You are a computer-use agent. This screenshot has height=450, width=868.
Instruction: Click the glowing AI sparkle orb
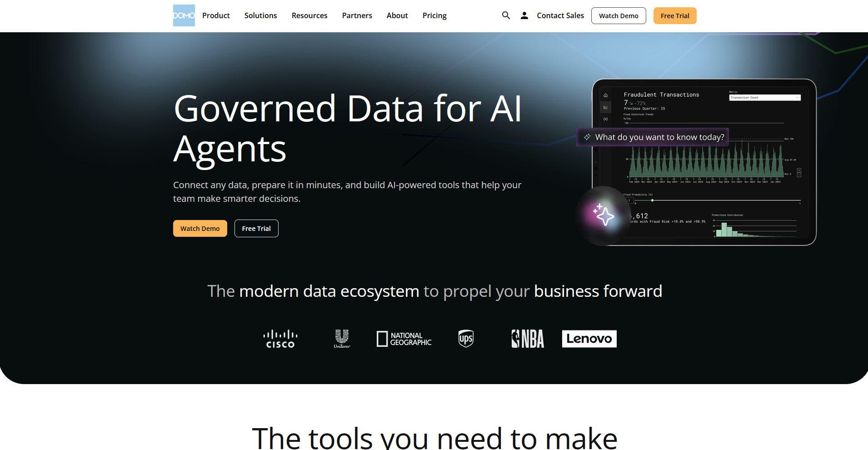coord(604,215)
